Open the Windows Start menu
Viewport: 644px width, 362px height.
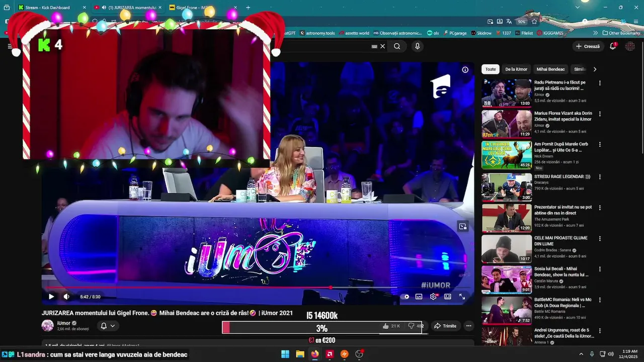285,354
